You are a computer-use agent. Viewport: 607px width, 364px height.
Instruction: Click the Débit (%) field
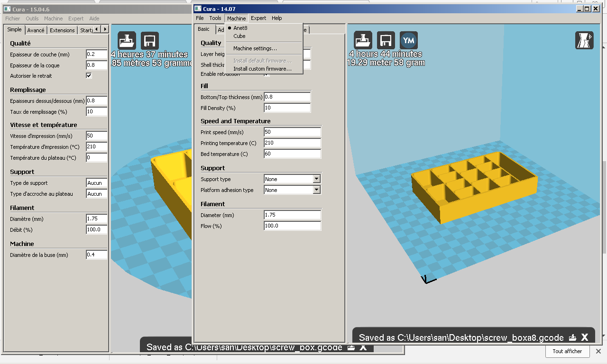(97, 229)
